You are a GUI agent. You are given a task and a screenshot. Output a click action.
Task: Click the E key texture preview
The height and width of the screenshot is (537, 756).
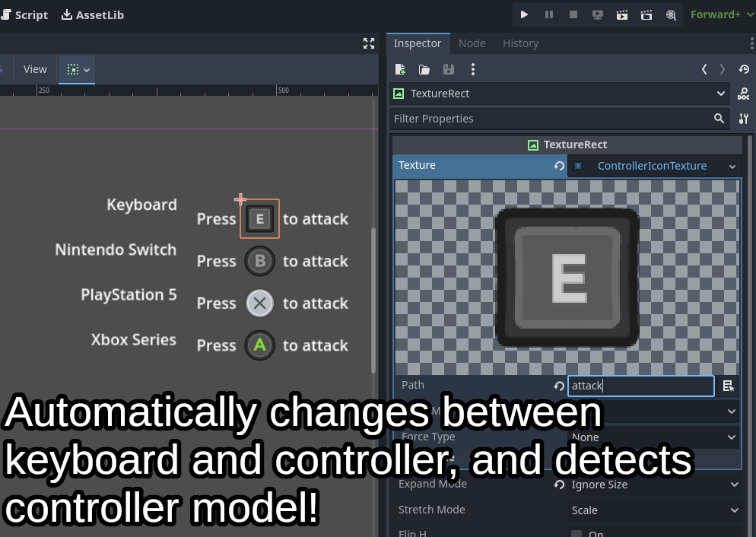(567, 277)
